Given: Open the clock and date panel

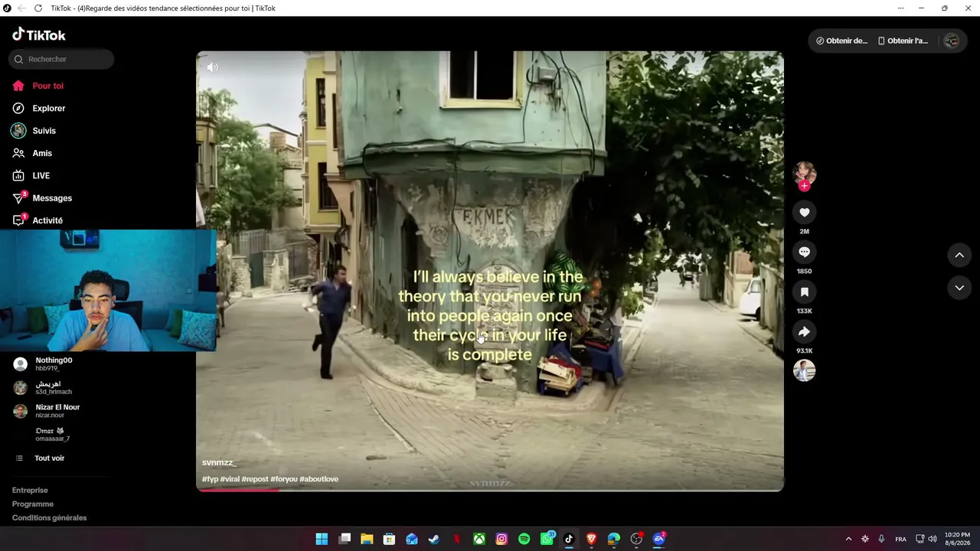Looking at the screenshot, I should (957, 539).
